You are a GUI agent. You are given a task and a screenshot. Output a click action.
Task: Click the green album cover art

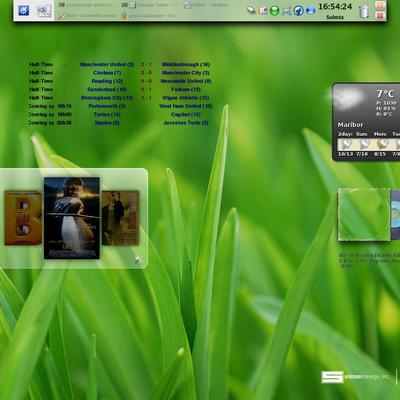coord(364,214)
